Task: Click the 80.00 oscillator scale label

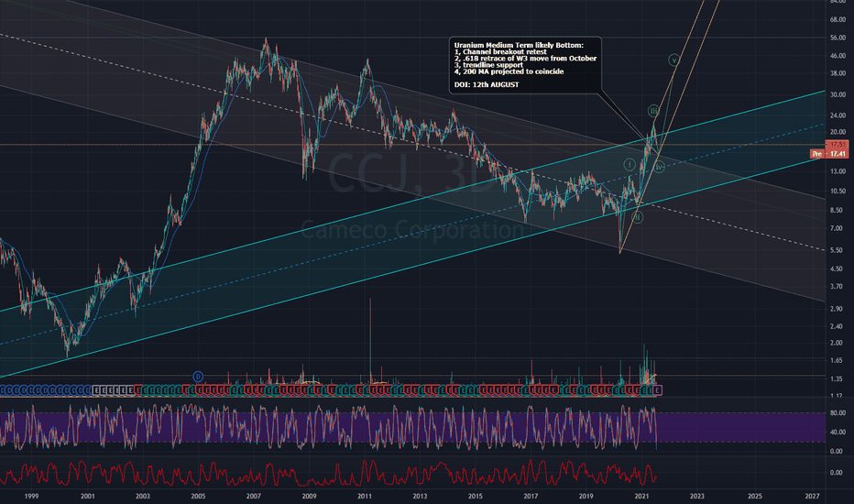Action: 838,413
